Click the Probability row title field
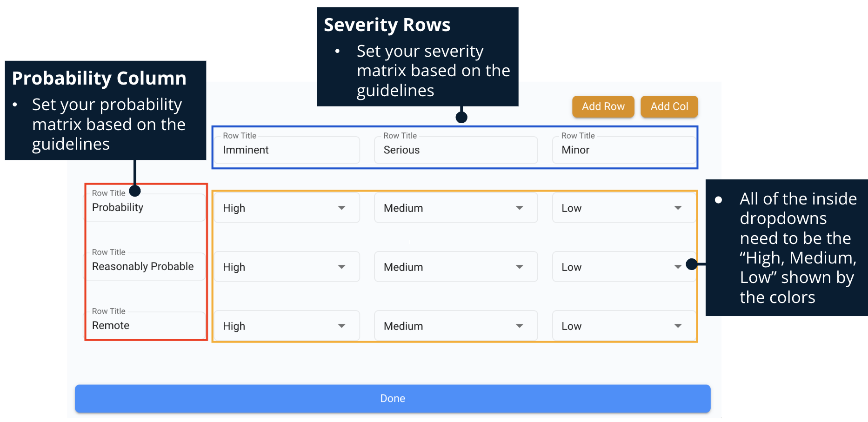Image resolution: width=868 pixels, height=422 pixels. click(145, 207)
